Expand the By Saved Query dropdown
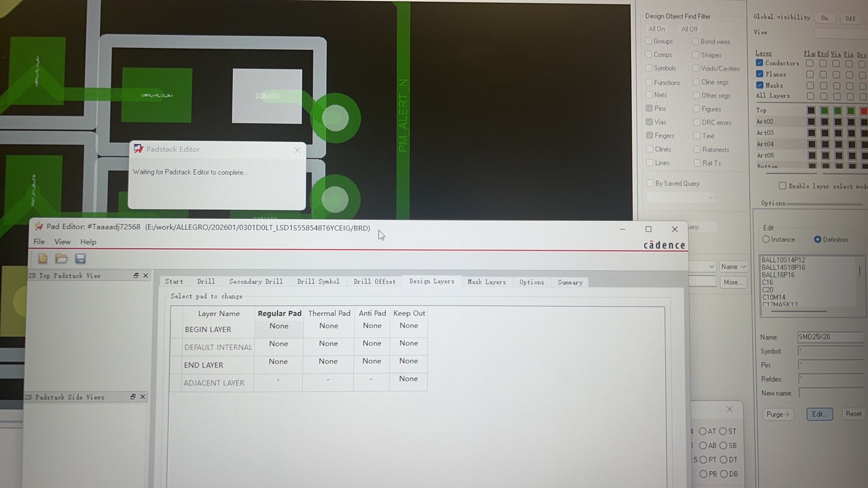868x488 pixels. click(x=710, y=197)
